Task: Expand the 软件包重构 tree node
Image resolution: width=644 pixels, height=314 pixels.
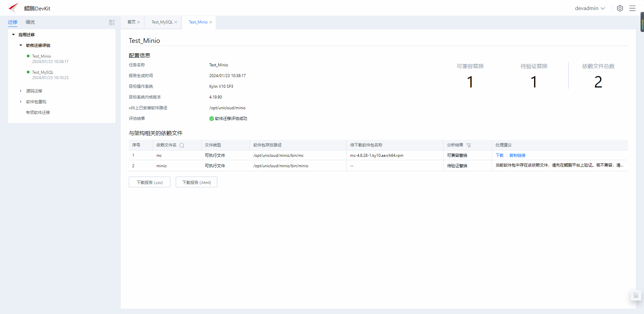Action: click(21, 102)
